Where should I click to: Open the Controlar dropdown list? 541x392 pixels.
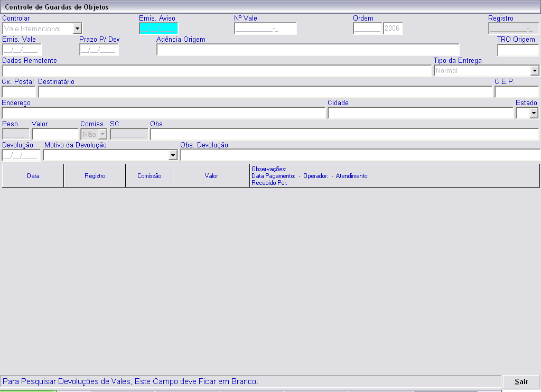[x=78, y=29]
